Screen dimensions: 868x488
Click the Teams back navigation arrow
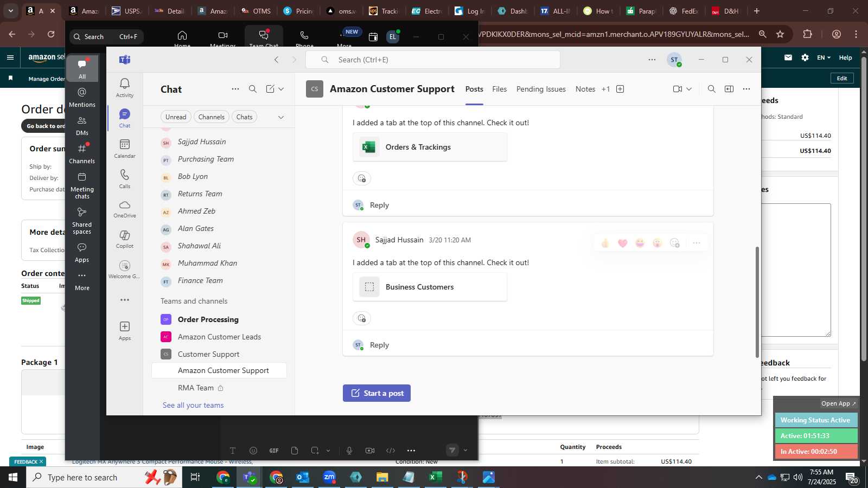(x=277, y=60)
